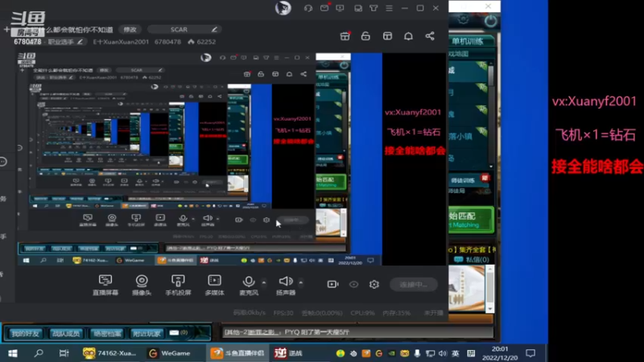Open 战队成员 tab in game window
The width and height of the screenshot is (644, 362).
point(66,333)
